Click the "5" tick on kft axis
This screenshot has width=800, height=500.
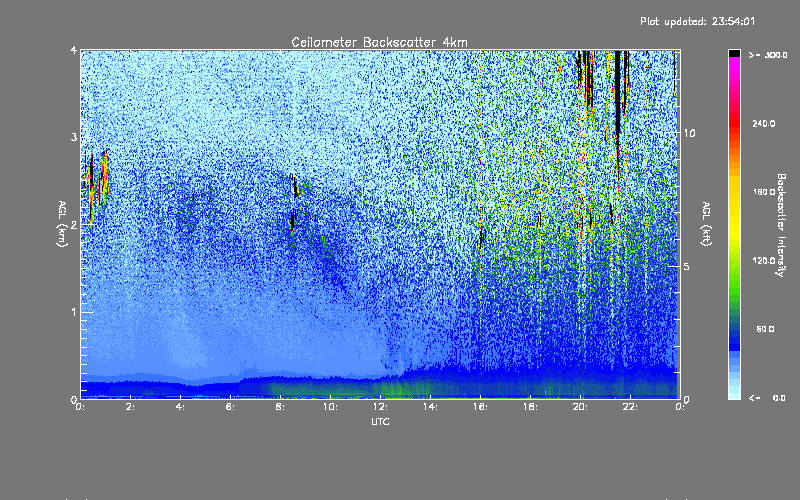[687, 266]
